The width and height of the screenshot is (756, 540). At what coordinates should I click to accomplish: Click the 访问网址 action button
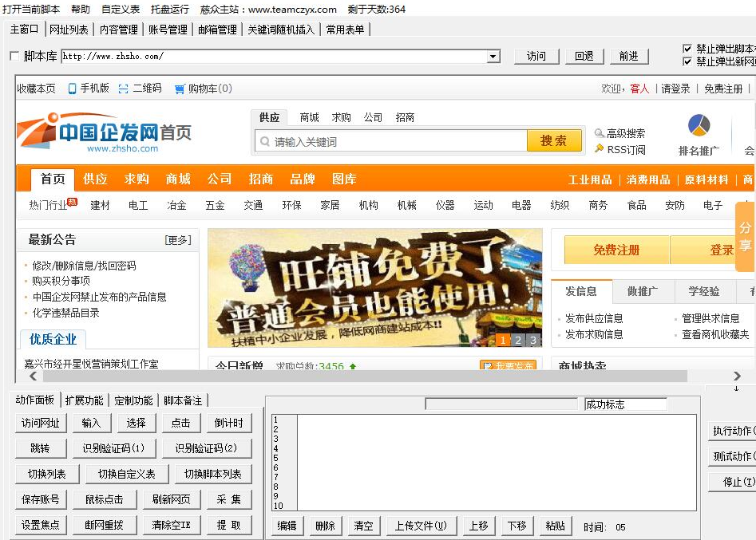click(x=41, y=423)
